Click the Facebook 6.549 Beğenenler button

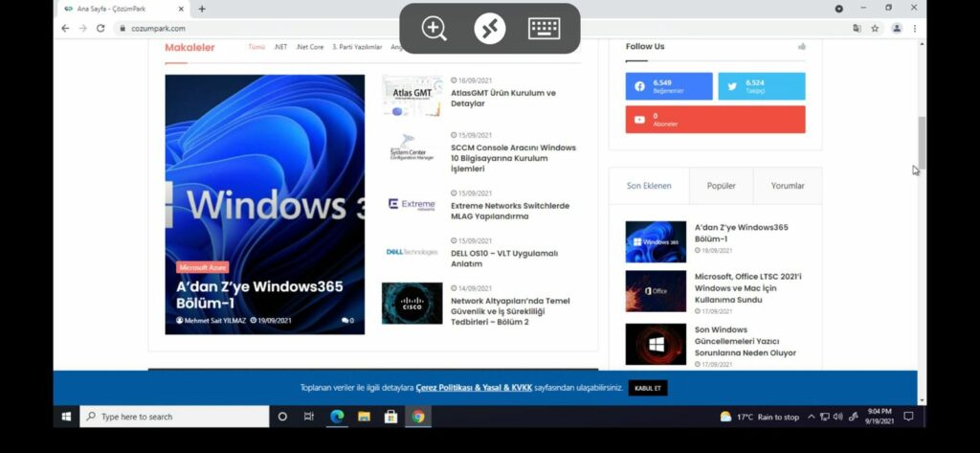point(669,86)
